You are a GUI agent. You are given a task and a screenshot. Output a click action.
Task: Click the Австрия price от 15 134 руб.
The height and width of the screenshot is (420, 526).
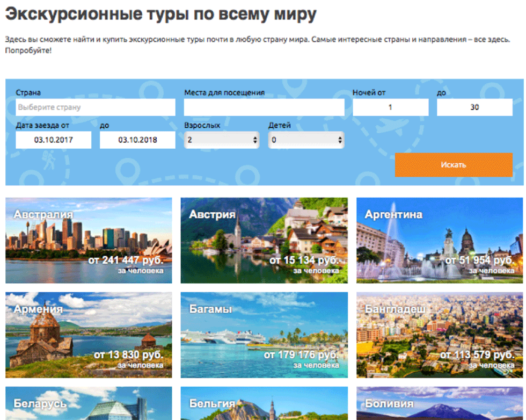click(x=304, y=260)
